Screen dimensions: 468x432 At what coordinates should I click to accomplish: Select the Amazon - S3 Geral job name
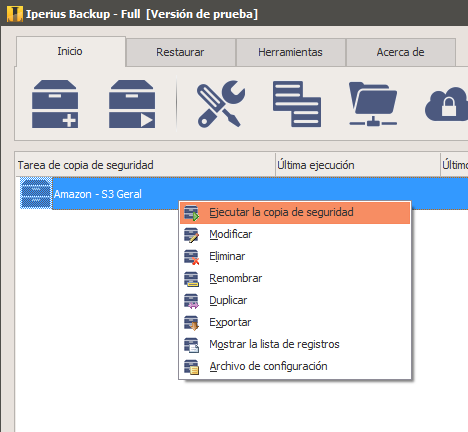98,194
